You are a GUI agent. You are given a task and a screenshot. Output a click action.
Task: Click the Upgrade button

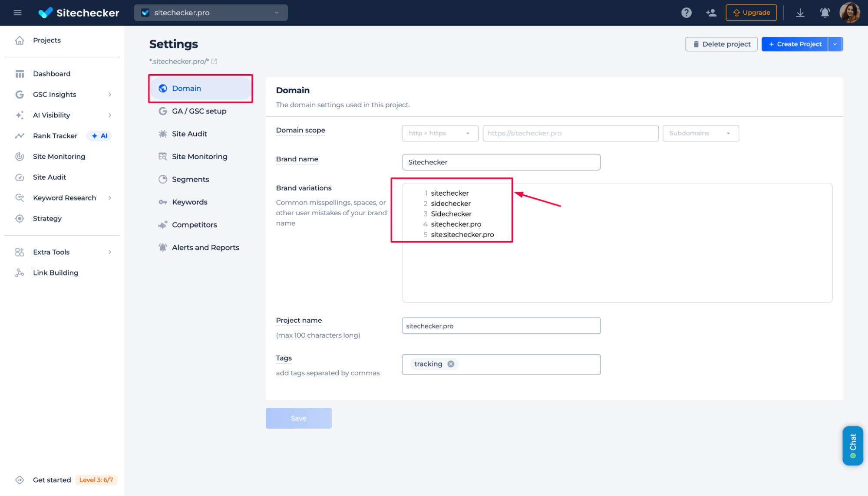[751, 13]
